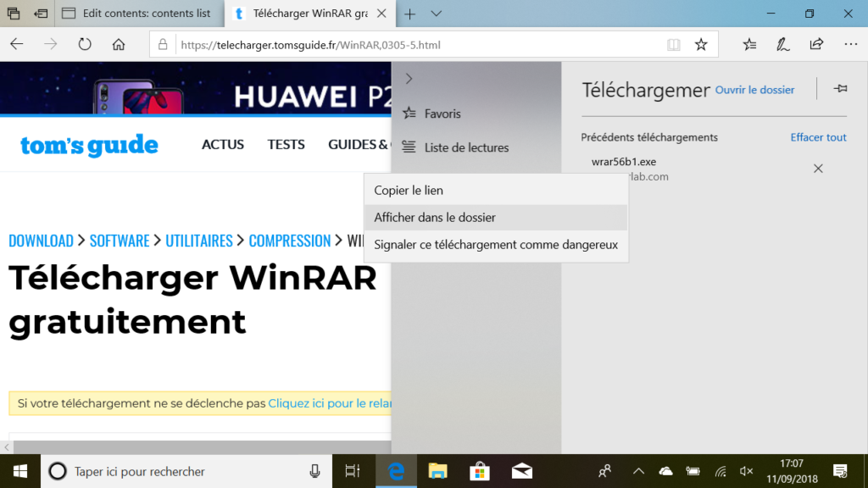Image resolution: width=868 pixels, height=488 pixels.
Task: Share this page with the share icon
Action: [816, 44]
